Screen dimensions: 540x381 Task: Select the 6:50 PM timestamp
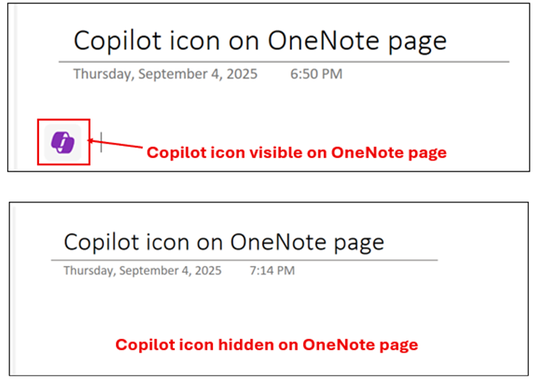pyautogui.click(x=316, y=74)
